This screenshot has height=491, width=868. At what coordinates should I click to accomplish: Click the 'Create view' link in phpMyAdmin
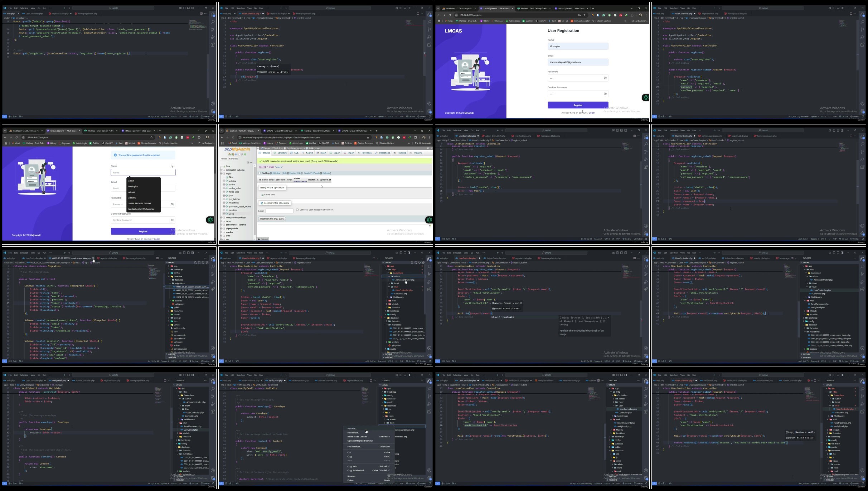268,195
